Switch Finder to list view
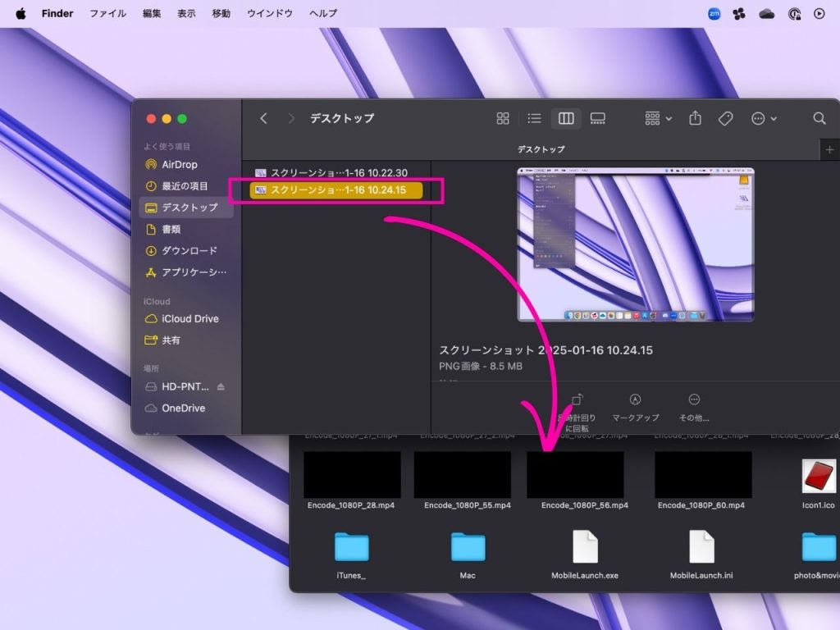Image resolution: width=840 pixels, height=630 pixels. point(534,118)
